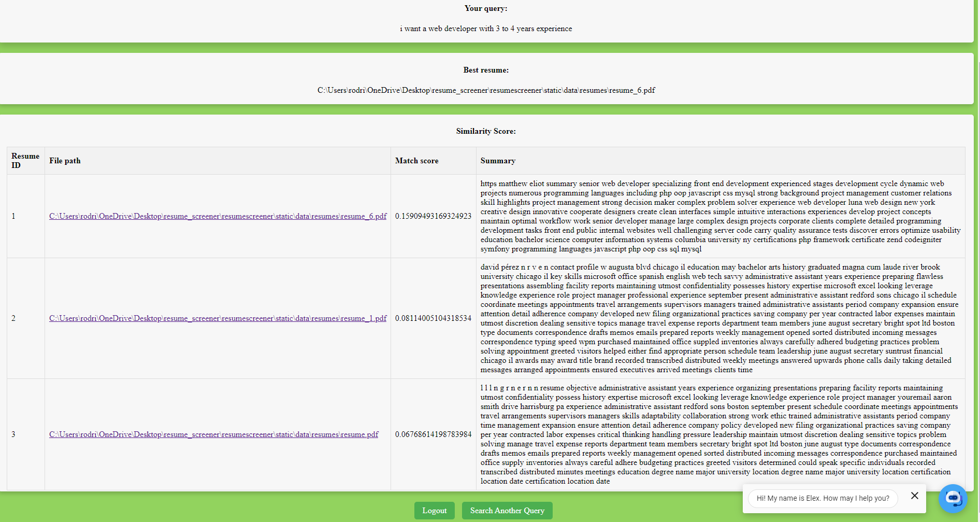
Task: Open resume.pdf from row 3
Action: pos(213,434)
